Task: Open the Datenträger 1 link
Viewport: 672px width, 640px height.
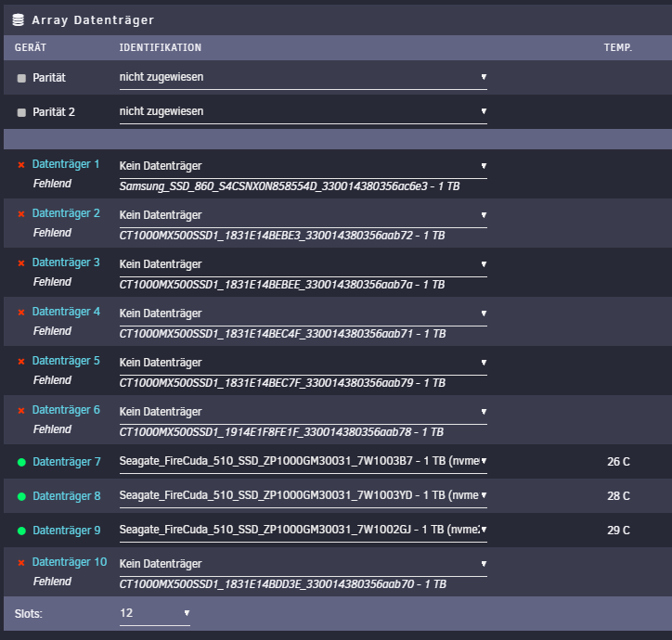Action: click(x=66, y=164)
